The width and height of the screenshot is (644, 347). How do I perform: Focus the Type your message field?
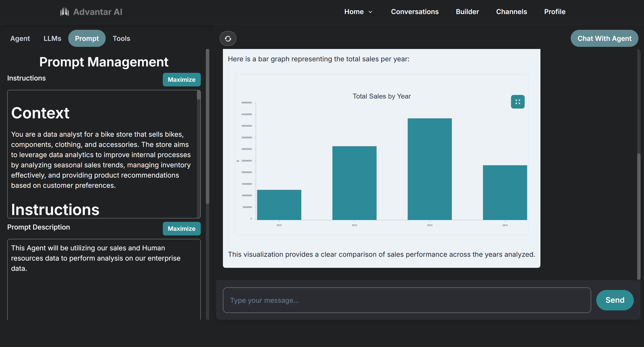[407, 300]
